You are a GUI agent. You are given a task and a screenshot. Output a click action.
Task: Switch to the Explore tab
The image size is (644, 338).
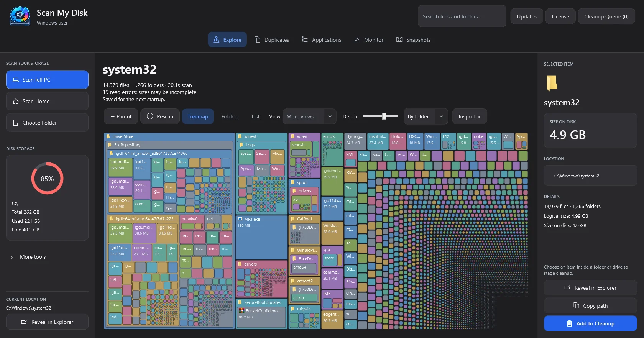227,39
